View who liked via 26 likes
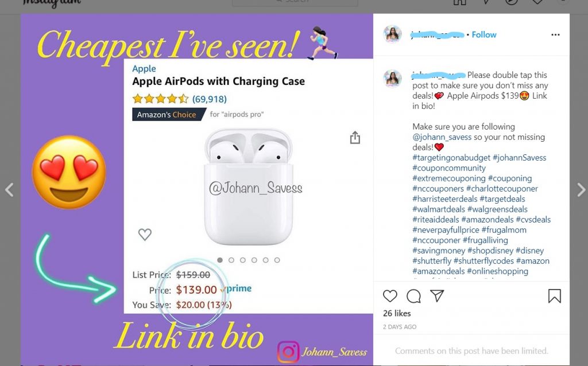 click(x=397, y=313)
